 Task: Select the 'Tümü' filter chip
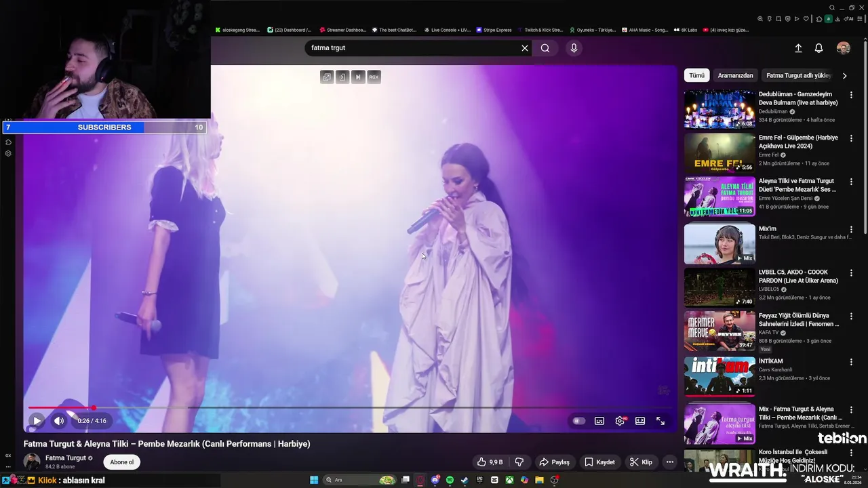696,75
